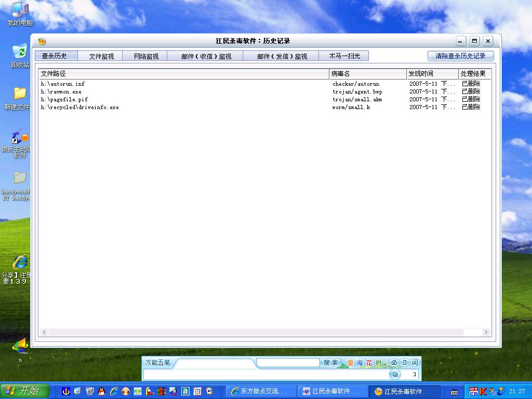
Task: Click the keyboard icon beside the system tray
Action: click(454, 392)
